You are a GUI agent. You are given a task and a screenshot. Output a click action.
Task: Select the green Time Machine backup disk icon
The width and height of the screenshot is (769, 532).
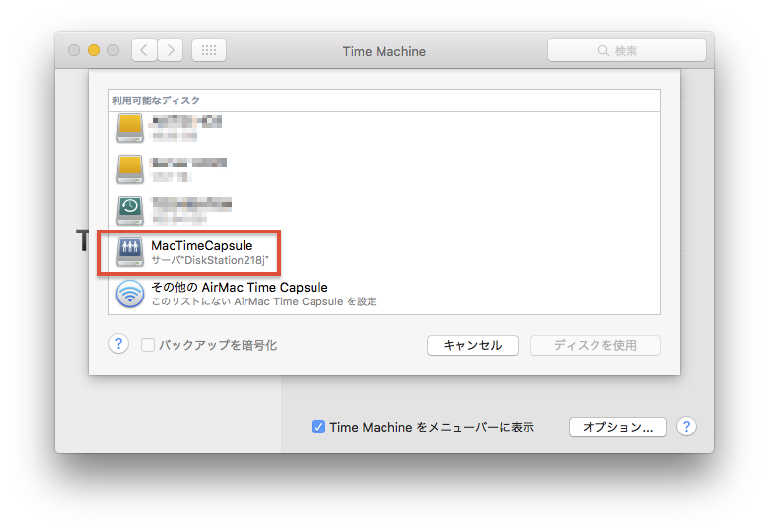click(130, 211)
